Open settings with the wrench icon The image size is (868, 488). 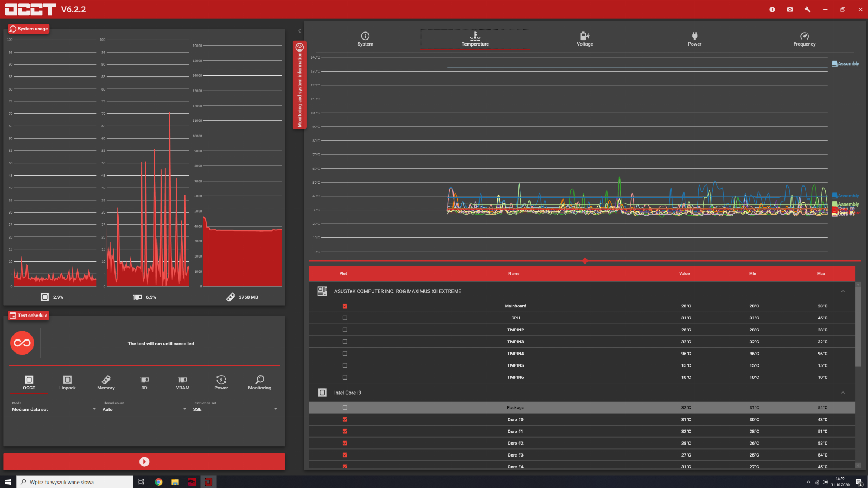click(x=807, y=9)
